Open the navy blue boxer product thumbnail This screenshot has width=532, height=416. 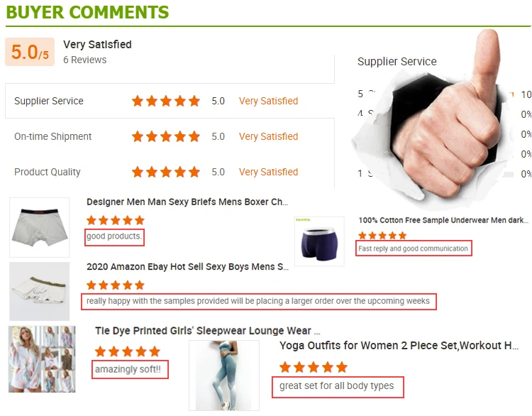pos(319,241)
